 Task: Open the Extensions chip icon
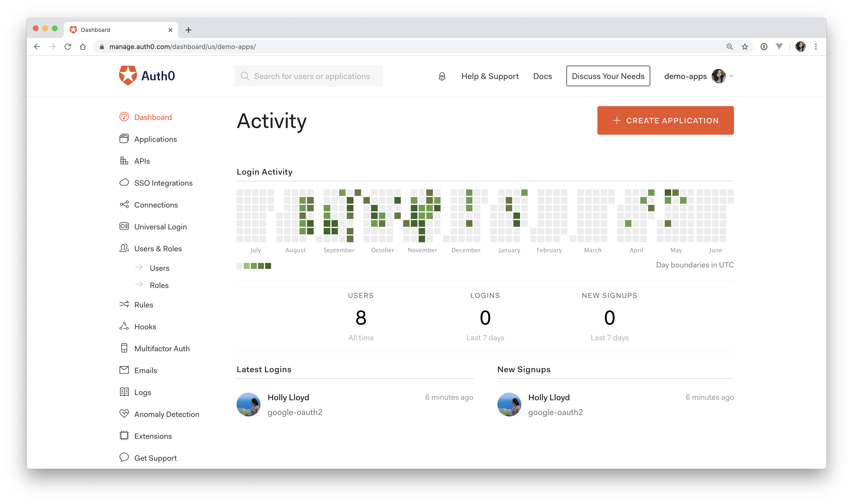pyautogui.click(x=124, y=436)
